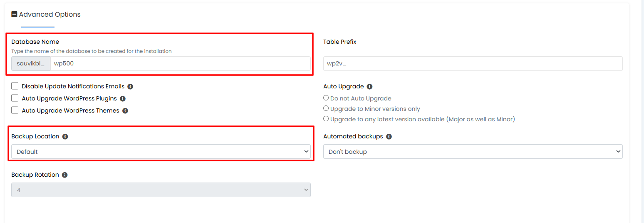Show info for Auto Upgrade WordPress Plugins
The image size is (644, 223).
click(123, 99)
